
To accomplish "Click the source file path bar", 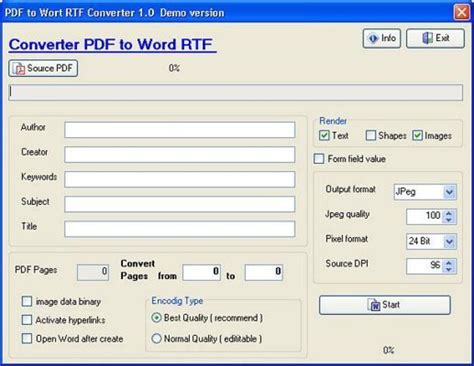I will pyautogui.click(x=236, y=92).
